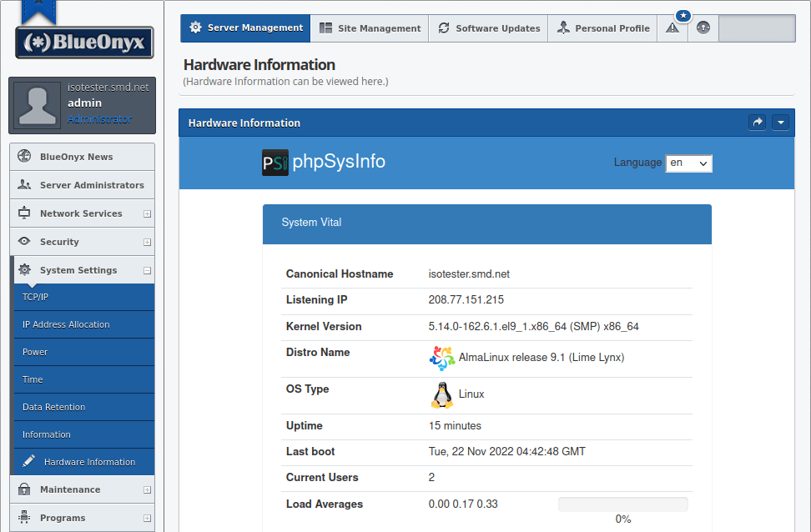The image size is (811, 532).
Task: Click the phpSysInfo PSI logo
Action: tap(275, 162)
